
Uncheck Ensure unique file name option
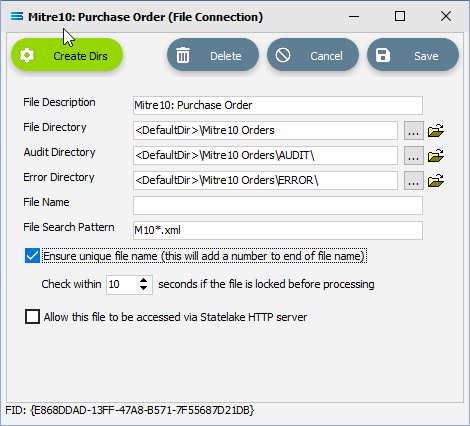coord(32,256)
